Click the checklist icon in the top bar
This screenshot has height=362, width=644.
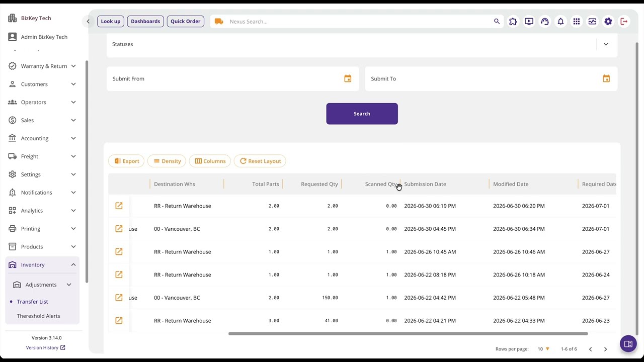click(x=592, y=21)
